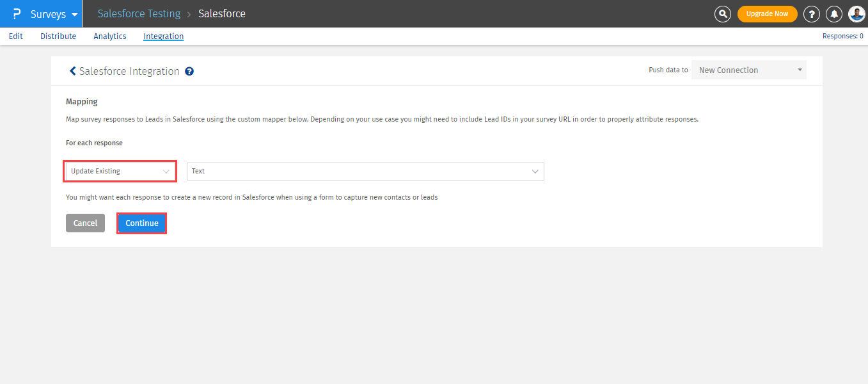Open help next to the Salesforce Integration heading
The height and width of the screenshot is (384, 868).
click(189, 71)
